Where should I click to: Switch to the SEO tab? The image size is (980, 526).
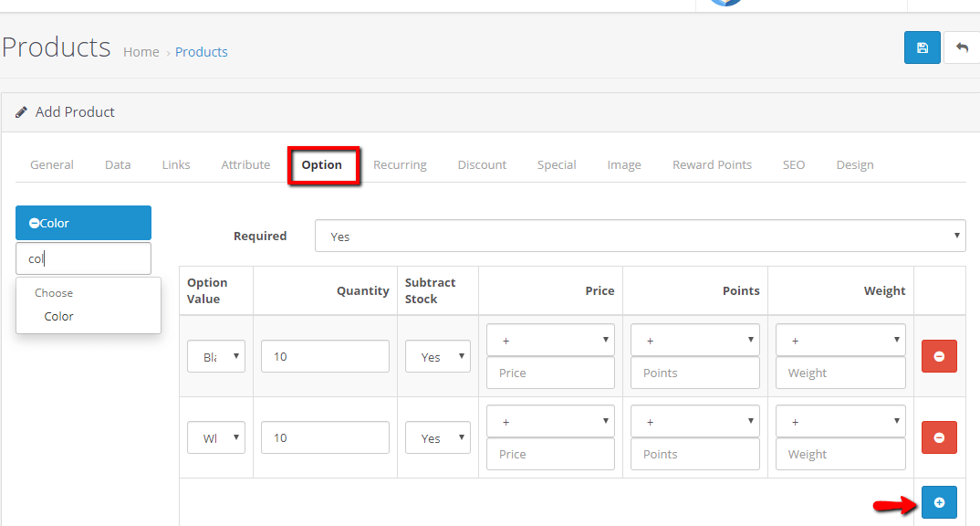(x=793, y=164)
